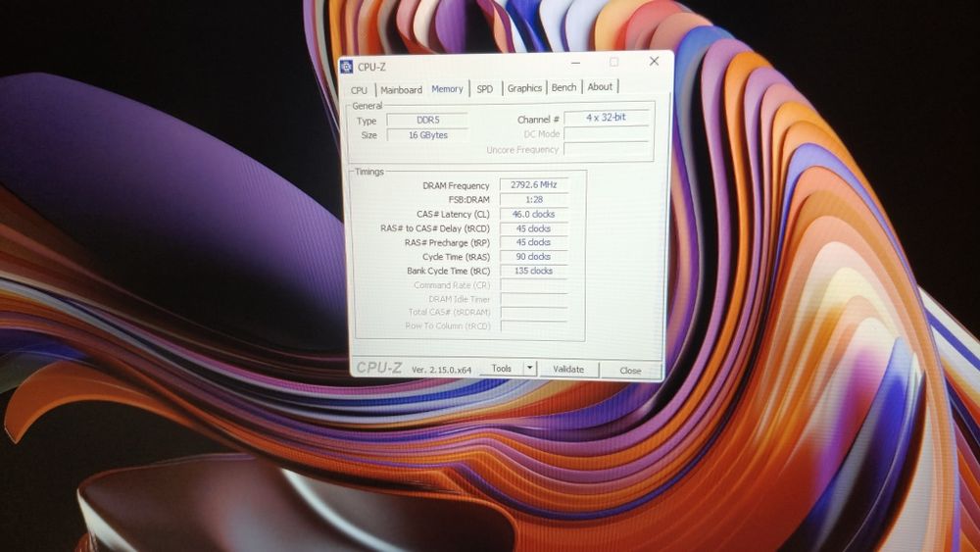
Task: Click the empty Row To Column (tRCD) field
Action: tap(533, 326)
